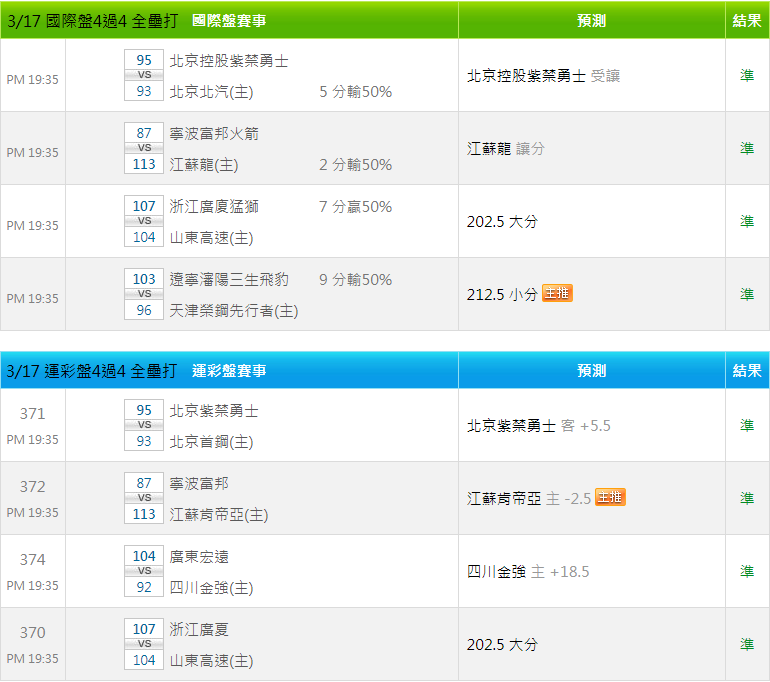
Task: Click the 3/17 國際盤4過4 全壘打 title
Action: [92, 21]
